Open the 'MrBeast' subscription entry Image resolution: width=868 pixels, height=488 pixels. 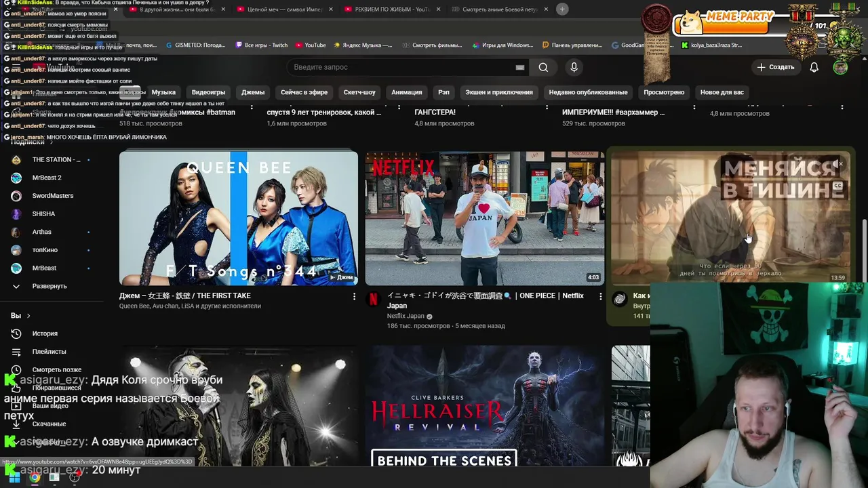pyautogui.click(x=44, y=268)
